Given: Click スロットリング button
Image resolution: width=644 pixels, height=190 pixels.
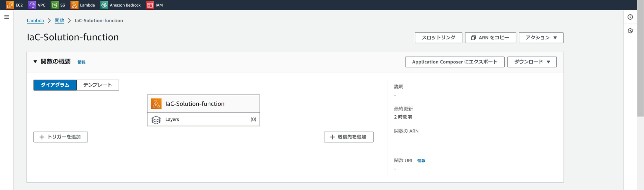Looking at the screenshot, I should coord(439,38).
